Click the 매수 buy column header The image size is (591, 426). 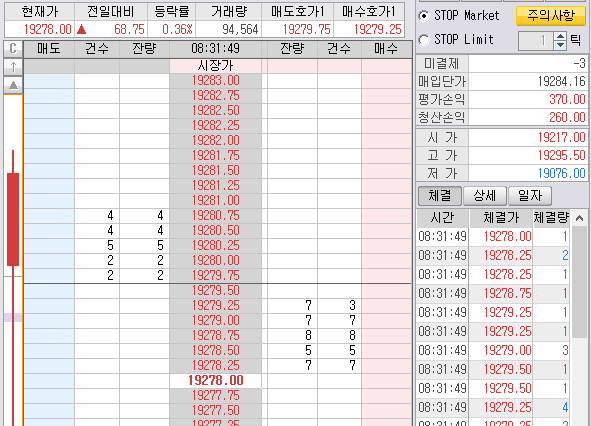point(386,49)
